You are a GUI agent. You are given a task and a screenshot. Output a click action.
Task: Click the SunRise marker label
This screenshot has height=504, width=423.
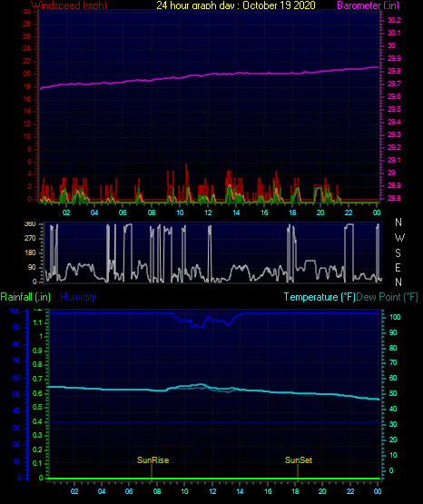(152, 460)
